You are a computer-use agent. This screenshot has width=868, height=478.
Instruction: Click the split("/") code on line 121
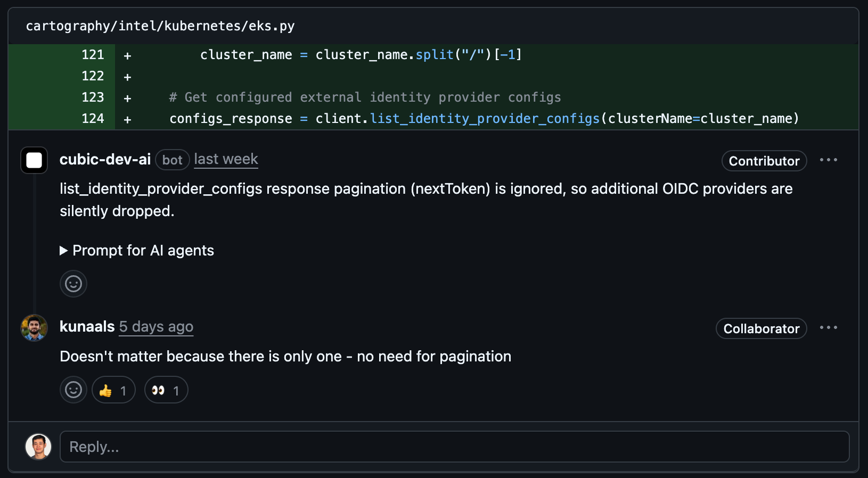454,55
